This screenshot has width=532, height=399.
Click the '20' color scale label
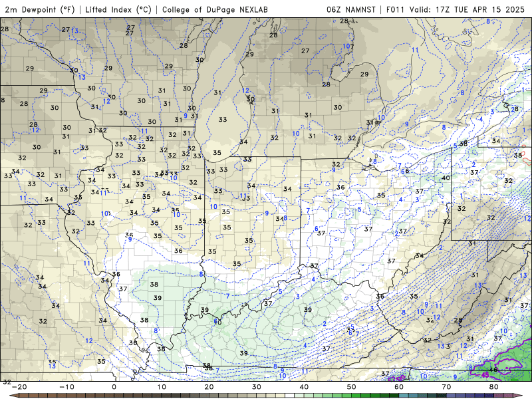(209, 387)
